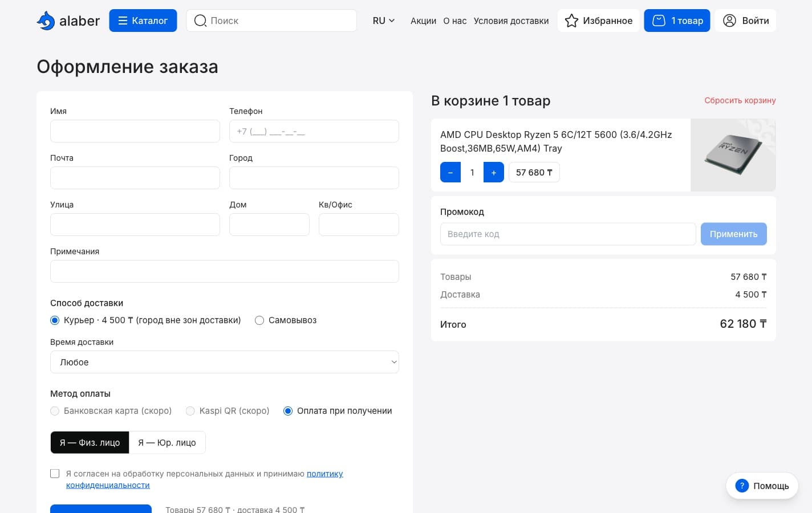This screenshot has height=513, width=812.
Task: Click the Имя input field
Action: (135, 131)
